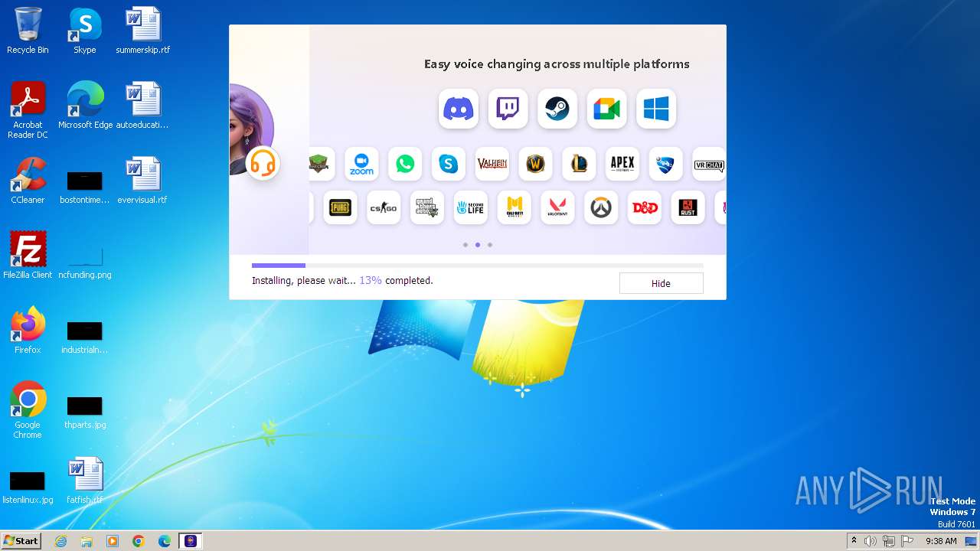Screen dimensions: 980x551
Task: Click the League of Legends icon
Action: coord(579,164)
